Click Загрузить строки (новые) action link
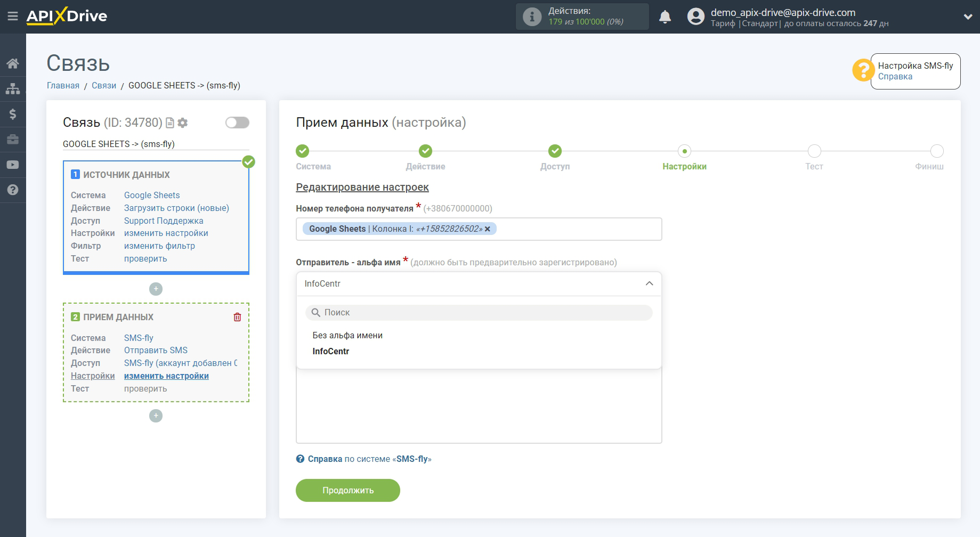This screenshot has width=980, height=537. pos(176,208)
